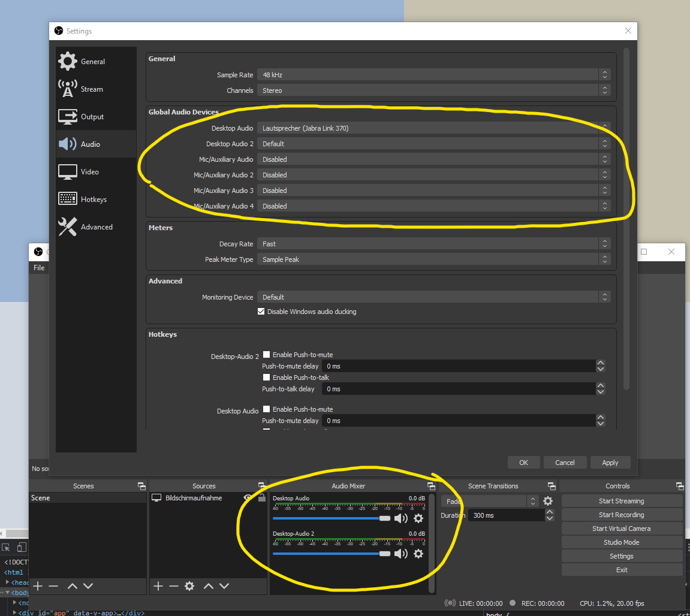Open the Output settings category
Image resolution: width=690 pixels, height=616 pixels.
click(x=96, y=117)
